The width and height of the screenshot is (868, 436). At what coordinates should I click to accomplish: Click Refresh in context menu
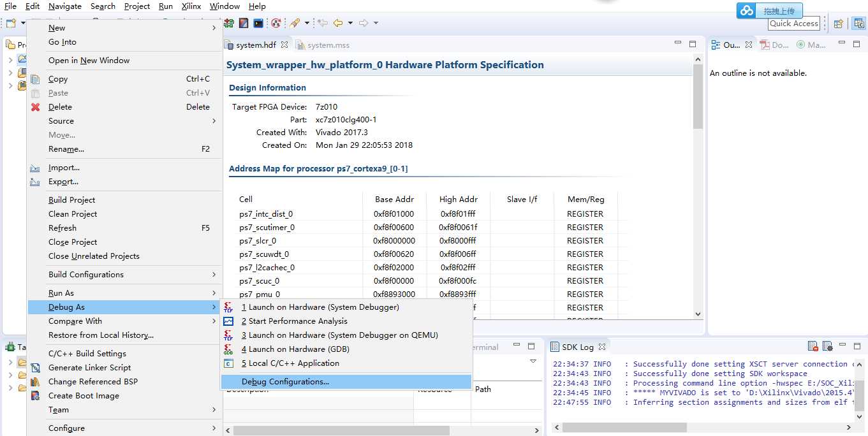pos(124,228)
